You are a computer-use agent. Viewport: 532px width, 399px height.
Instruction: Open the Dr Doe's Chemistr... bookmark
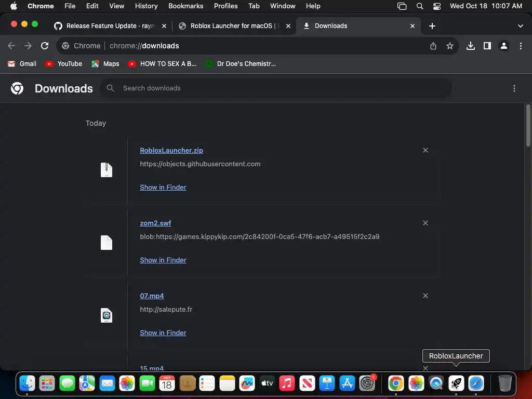click(x=241, y=64)
